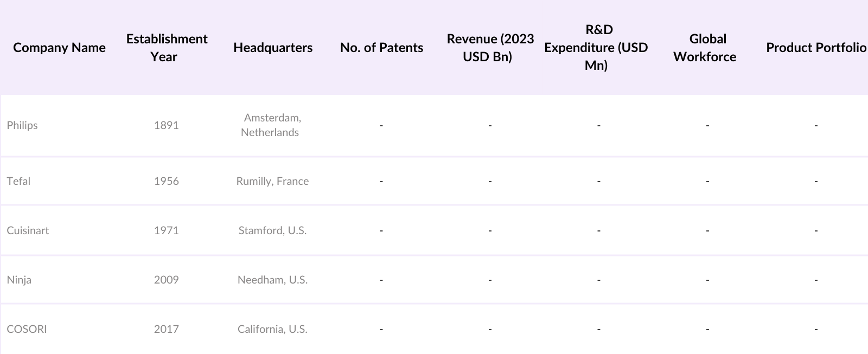Select the R&D Expenditure column header

pos(596,48)
